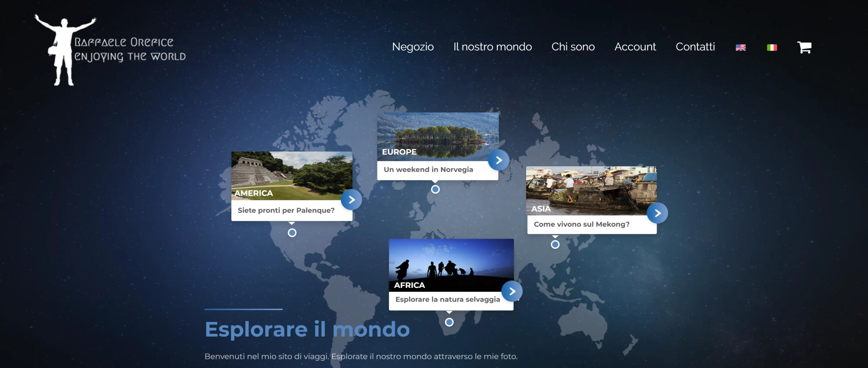Open the EUROPE Norvegia article arrow
The image size is (868, 368).
pos(498,160)
